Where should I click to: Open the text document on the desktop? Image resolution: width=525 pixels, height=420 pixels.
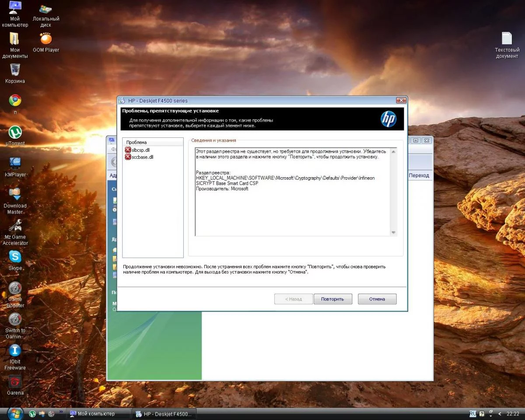[507, 45]
